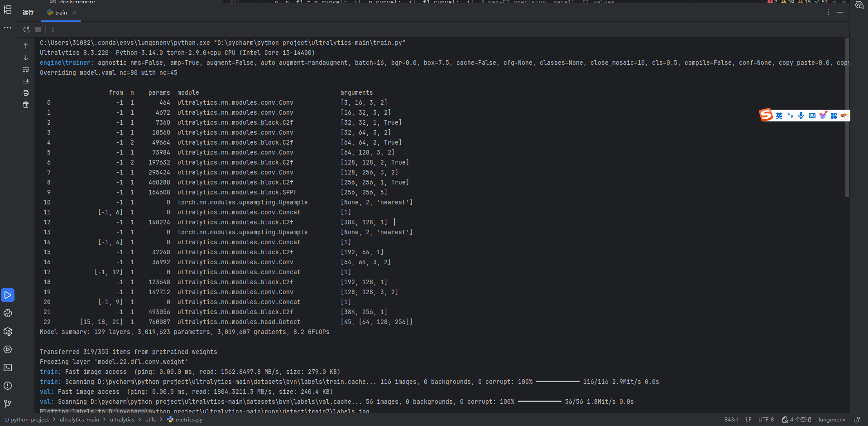Print the console output

[x=26, y=93]
